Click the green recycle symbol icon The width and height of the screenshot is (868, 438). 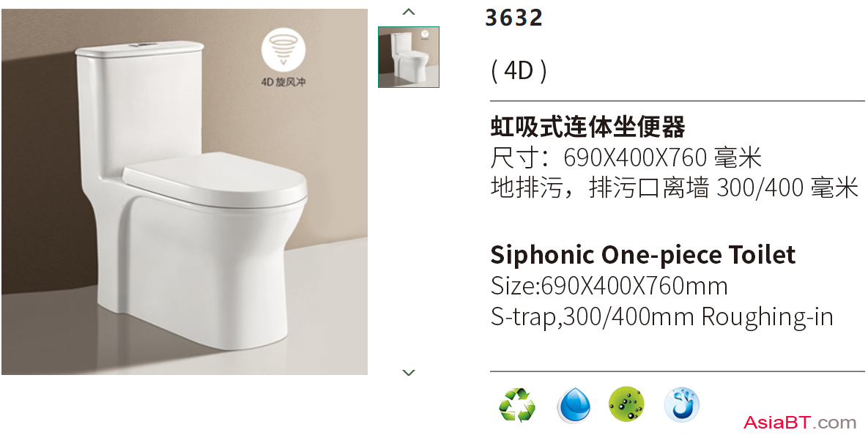coord(517,405)
